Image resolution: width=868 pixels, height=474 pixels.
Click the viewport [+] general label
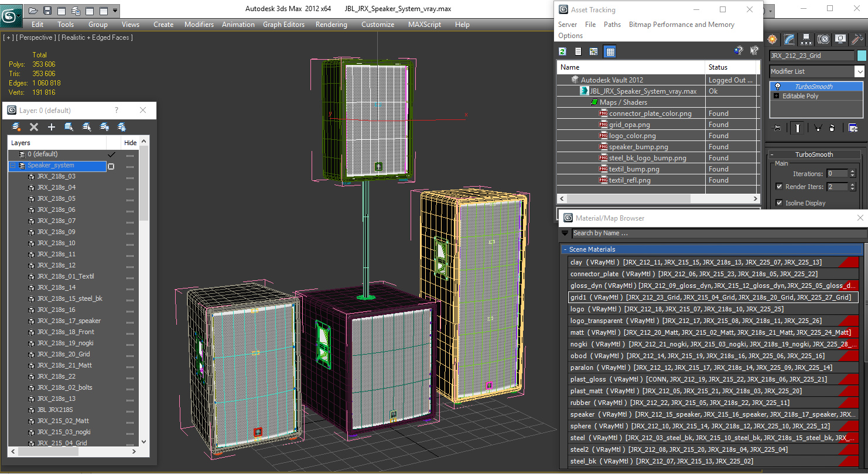click(9, 37)
